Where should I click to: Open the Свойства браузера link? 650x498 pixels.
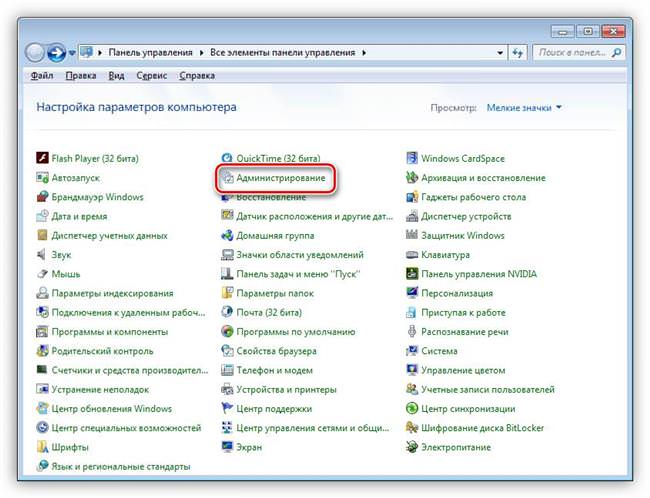coord(276,351)
